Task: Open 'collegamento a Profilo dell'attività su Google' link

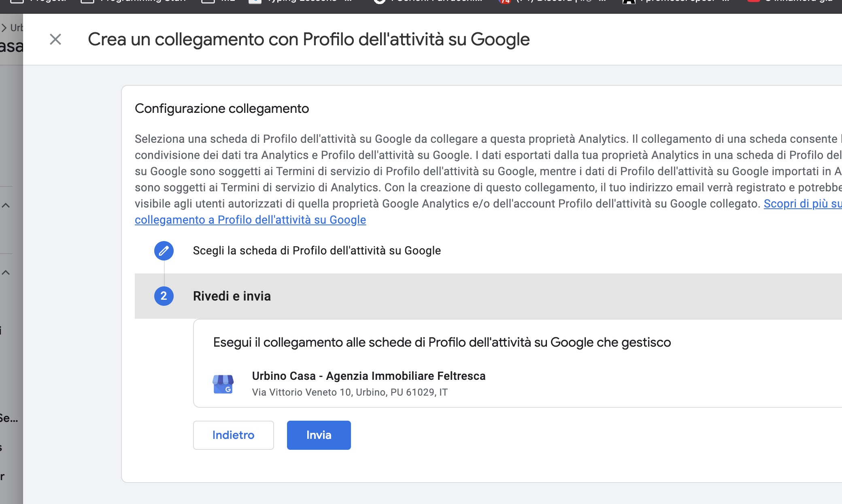Action: coord(250,220)
